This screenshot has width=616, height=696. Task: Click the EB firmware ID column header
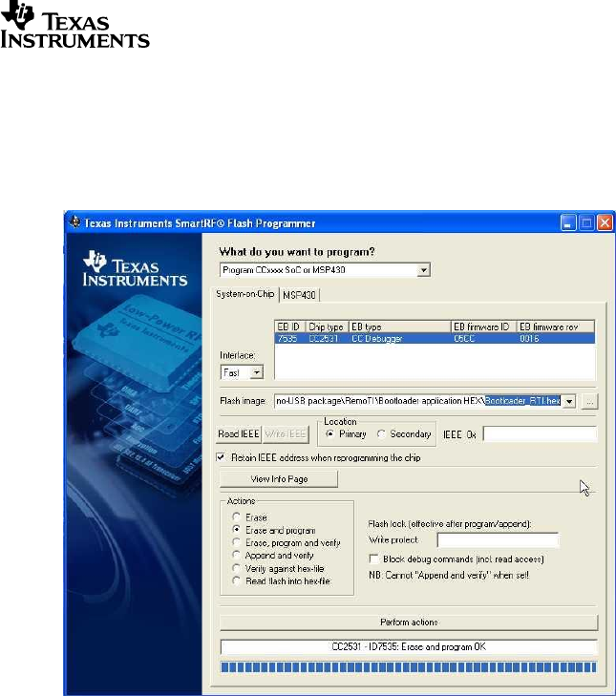[483, 327]
